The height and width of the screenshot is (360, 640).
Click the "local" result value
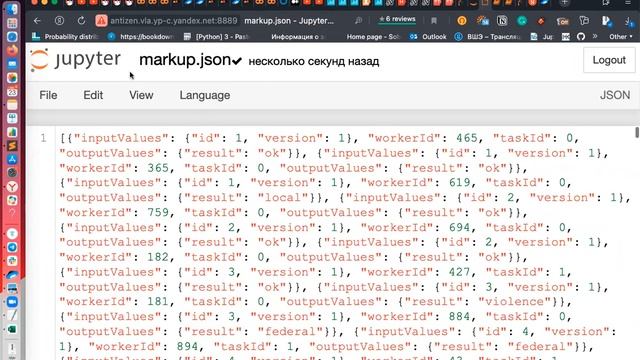(283, 198)
